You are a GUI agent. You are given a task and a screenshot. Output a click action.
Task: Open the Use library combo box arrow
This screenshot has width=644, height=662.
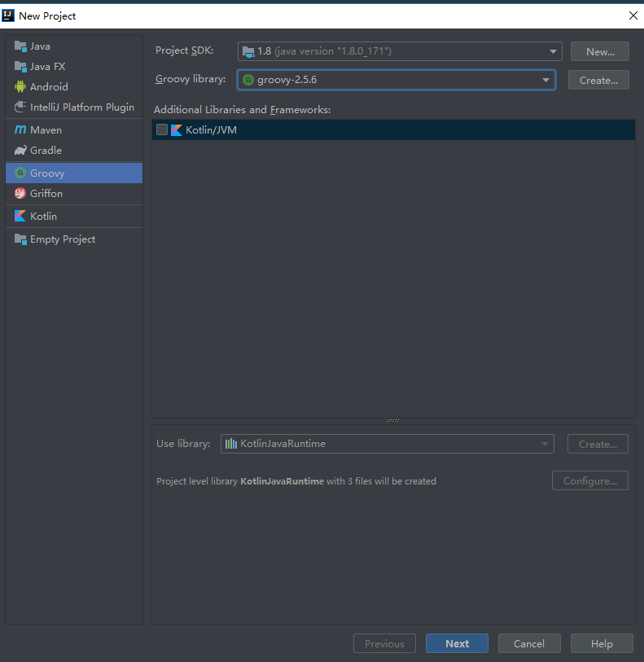tap(545, 444)
